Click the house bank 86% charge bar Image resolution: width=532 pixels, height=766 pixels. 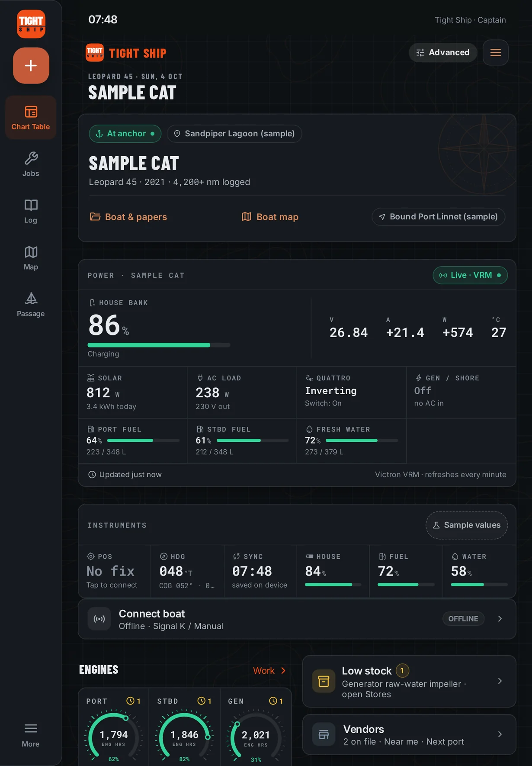pos(159,345)
